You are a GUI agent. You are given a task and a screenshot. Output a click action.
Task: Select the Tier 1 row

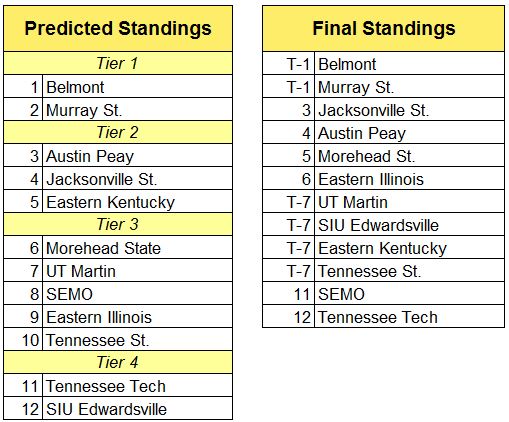118,63
